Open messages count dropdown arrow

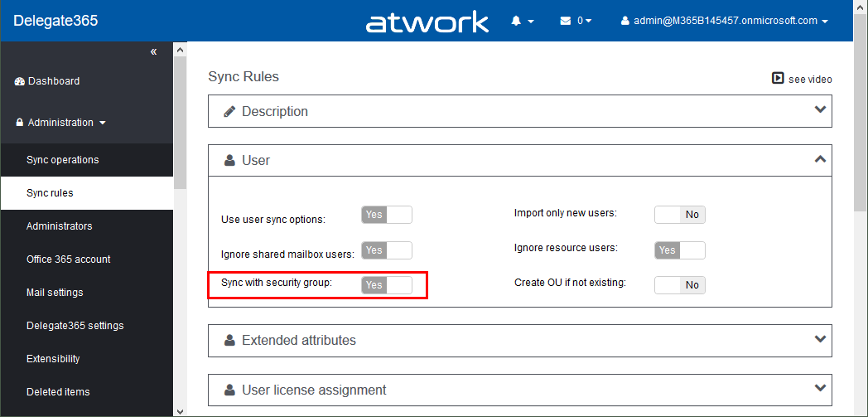click(588, 21)
